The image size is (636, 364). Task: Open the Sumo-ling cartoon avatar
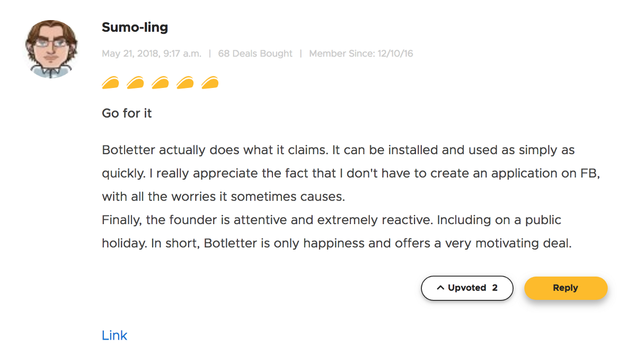(51, 49)
